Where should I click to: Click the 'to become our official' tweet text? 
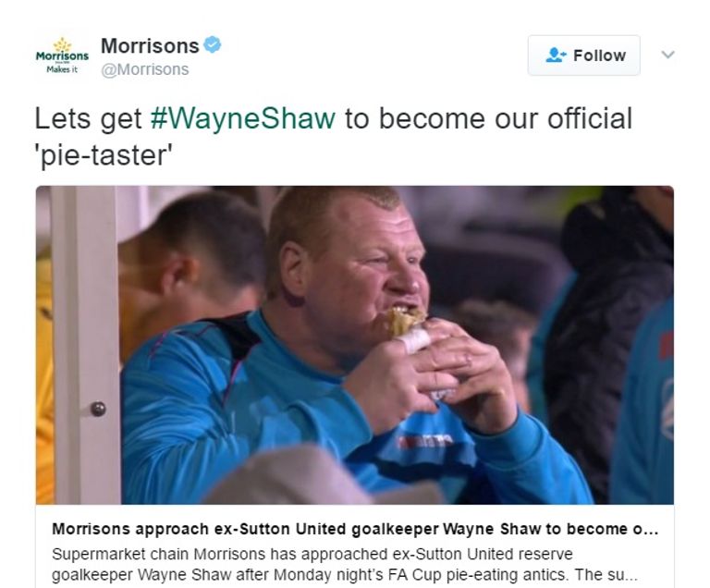pos(488,118)
